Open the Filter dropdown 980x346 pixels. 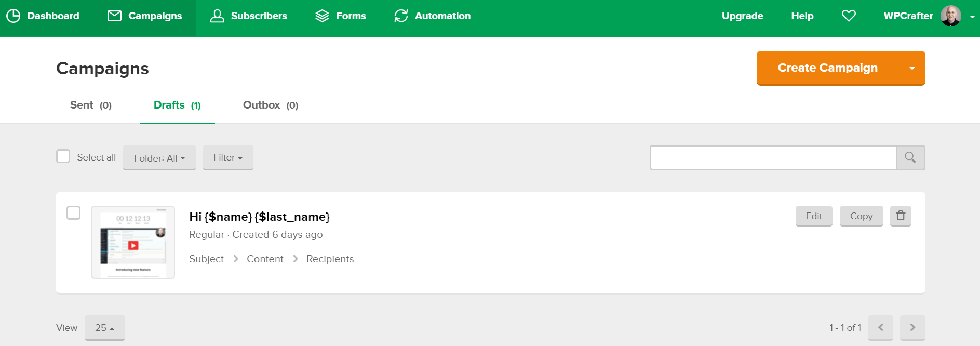click(x=228, y=157)
